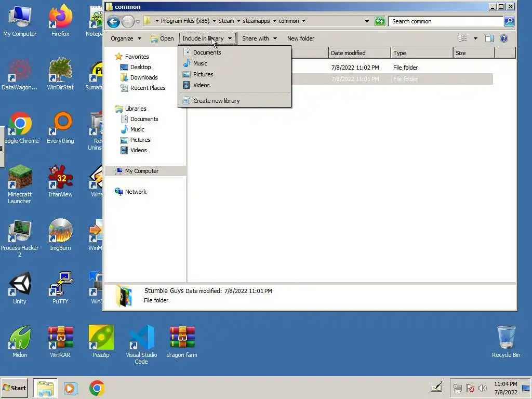
Task: Open the Recycle Bin on desktop
Action: click(x=506, y=342)
